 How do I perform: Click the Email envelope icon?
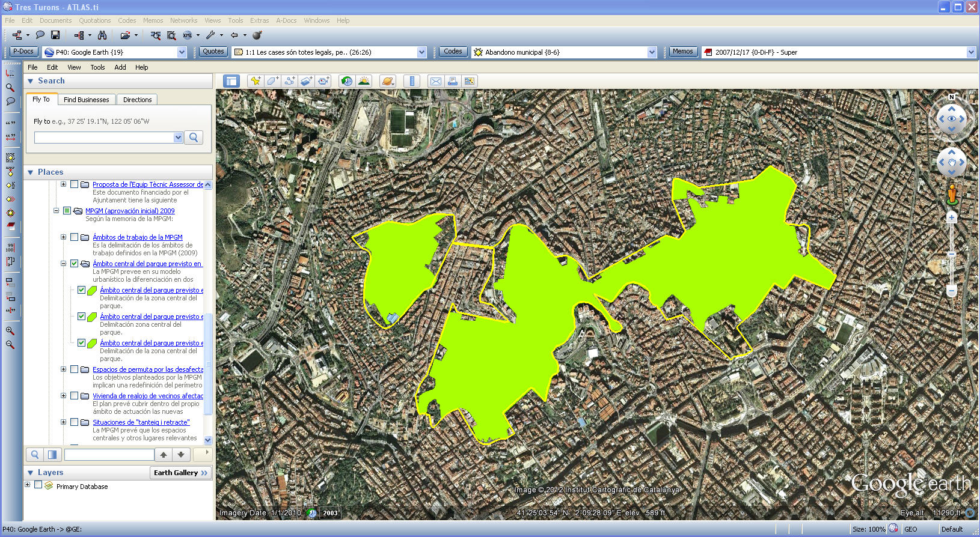pyautogui.click(x=436, y=81)
